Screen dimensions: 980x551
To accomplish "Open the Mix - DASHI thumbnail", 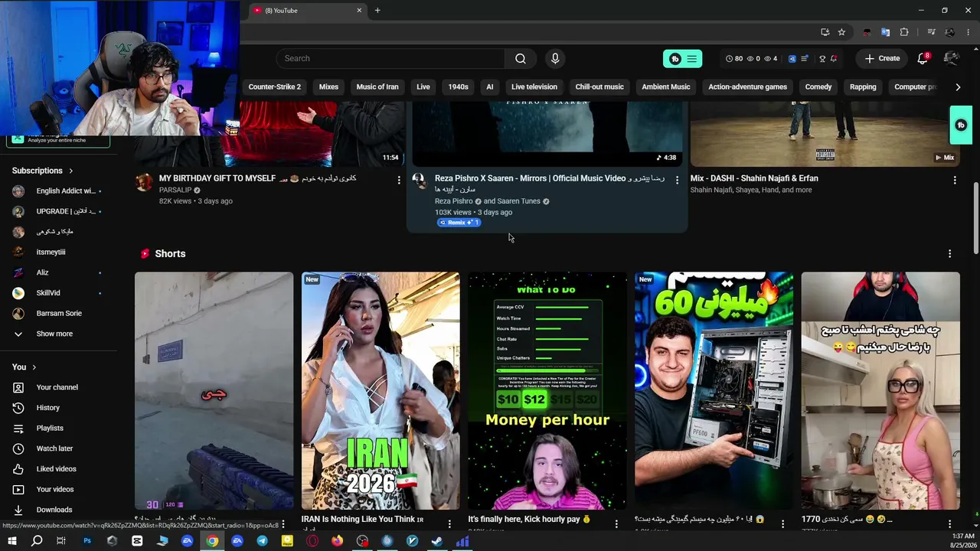I will coord(825,134).
